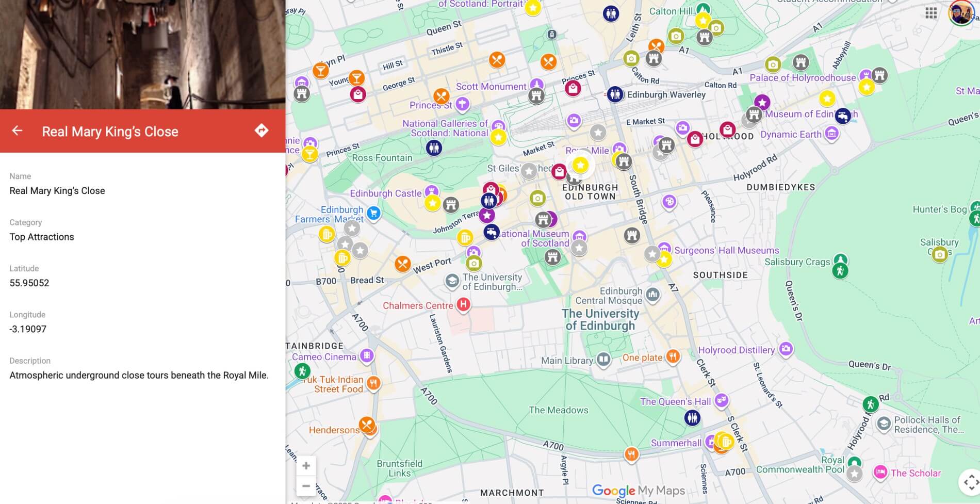The image size is (980, 504).
Task: Open directions to Real Mary King's Close
Action: tap(262, 131)
